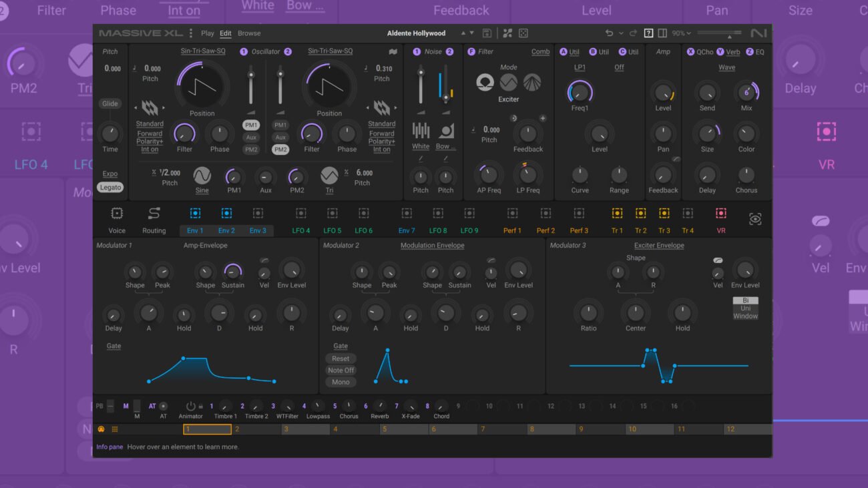
Task: Select the VR modulator slot icon
Action: click(721, 214)
